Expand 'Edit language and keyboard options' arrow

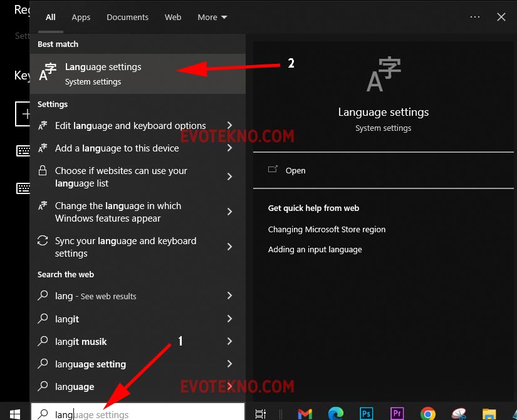229,126
